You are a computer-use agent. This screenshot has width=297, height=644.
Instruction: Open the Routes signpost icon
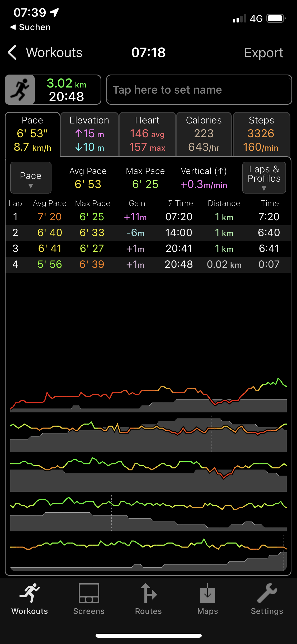[148, 594]
